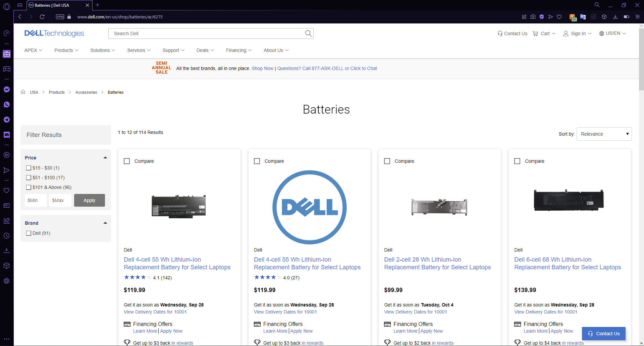Take a snapshot with camera icon

tap(533, 17)
